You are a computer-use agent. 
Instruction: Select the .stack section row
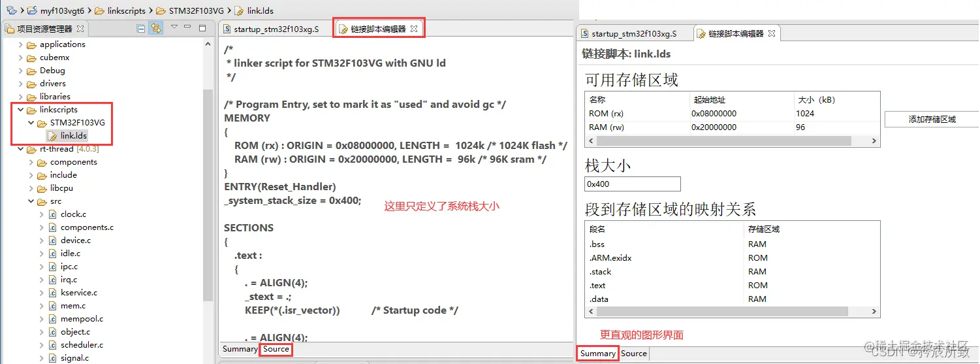[x=733, y=272]
